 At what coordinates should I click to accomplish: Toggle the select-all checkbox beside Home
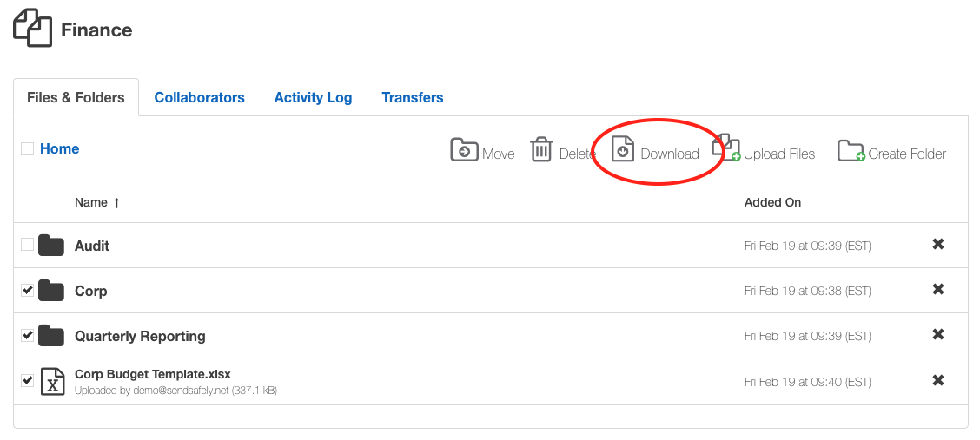(x=28, y=148)
